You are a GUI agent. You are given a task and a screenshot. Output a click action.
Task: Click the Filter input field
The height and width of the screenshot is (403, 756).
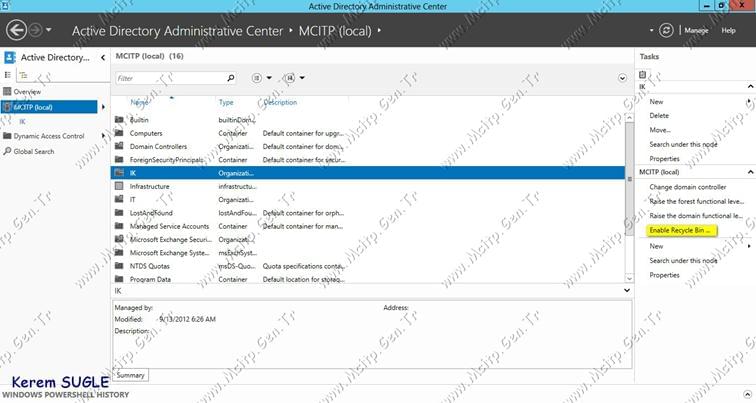pyautogui.click(x=170, y=78)
